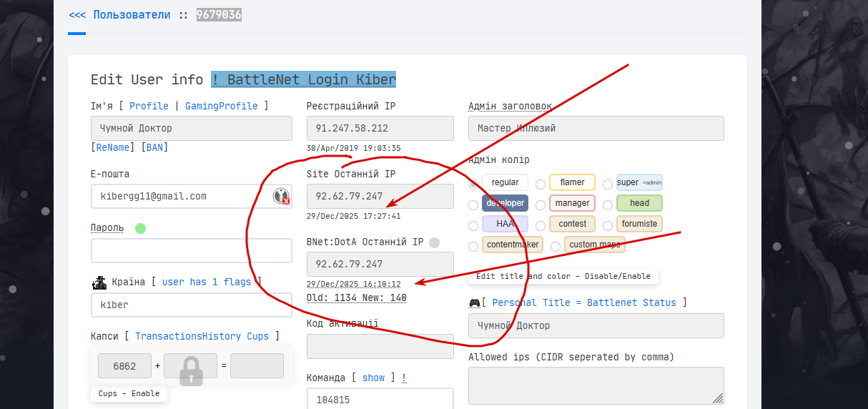
Task: Click the exclamation mark next to Команда
Action: pyautogui.click(x=404, y=378)
